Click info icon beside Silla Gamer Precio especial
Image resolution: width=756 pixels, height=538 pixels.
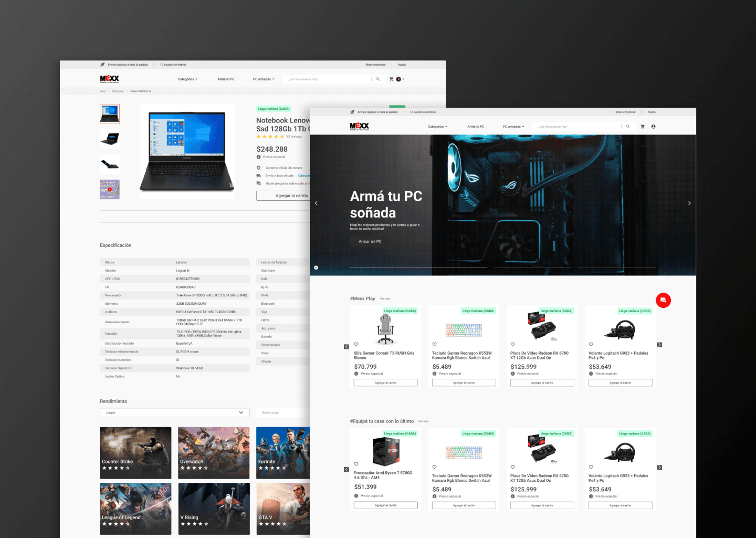[356, 374]
